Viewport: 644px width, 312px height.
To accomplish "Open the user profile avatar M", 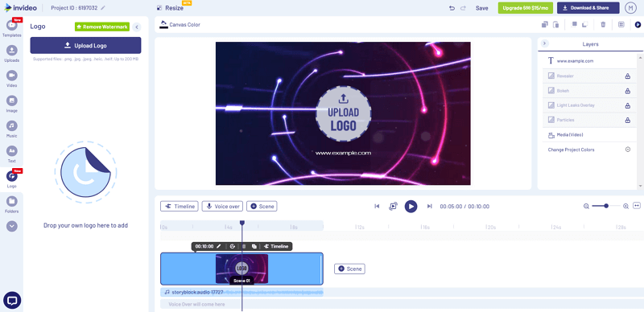I will 630,8.
